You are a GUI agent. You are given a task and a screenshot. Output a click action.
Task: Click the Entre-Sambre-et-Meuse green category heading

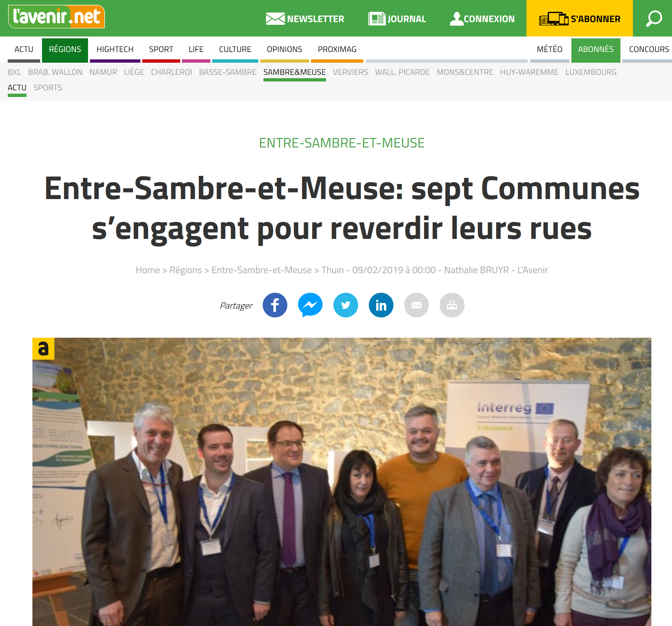342,143
